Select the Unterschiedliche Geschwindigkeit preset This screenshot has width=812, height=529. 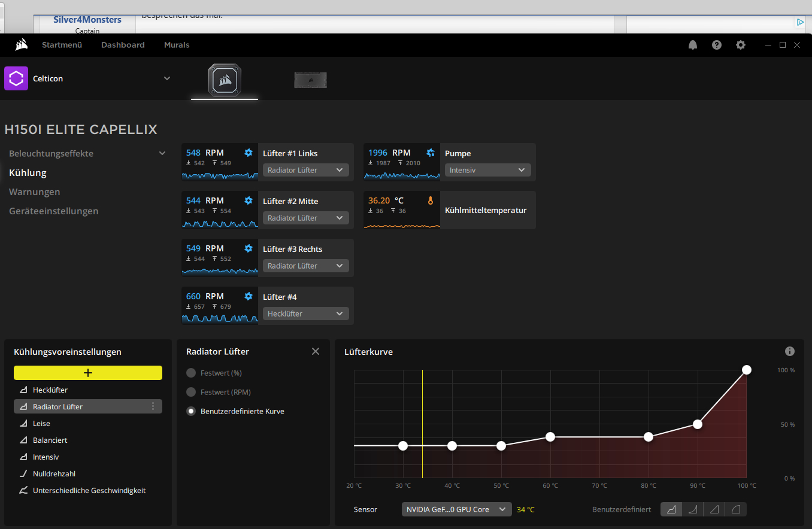88,490
